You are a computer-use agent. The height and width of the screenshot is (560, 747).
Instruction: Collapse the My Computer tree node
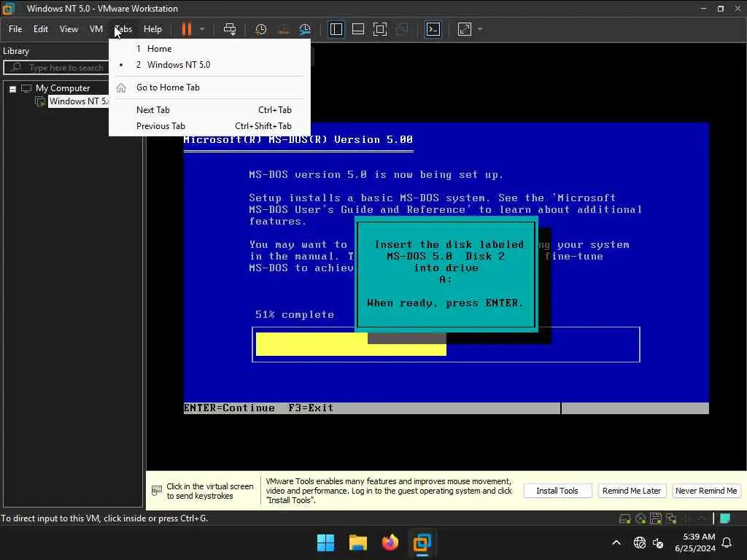click(x=13, y=89)
